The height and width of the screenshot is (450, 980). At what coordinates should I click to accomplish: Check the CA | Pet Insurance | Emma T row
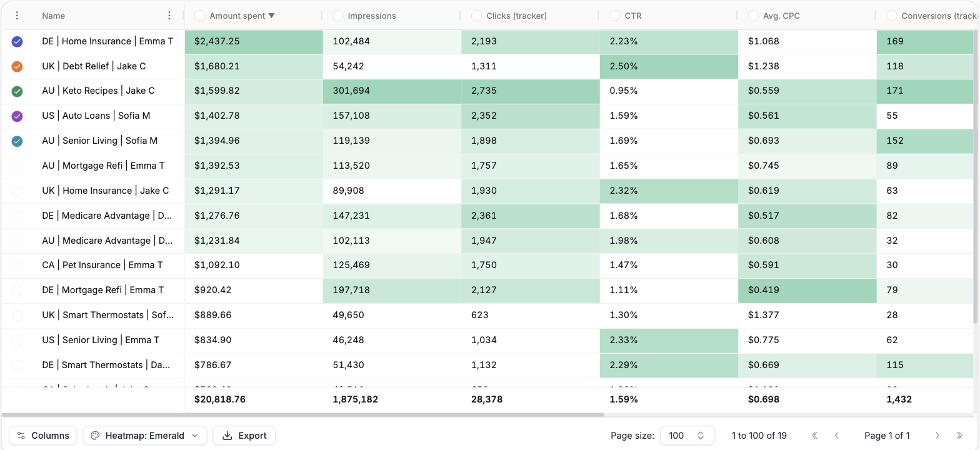tap(17, 265)
